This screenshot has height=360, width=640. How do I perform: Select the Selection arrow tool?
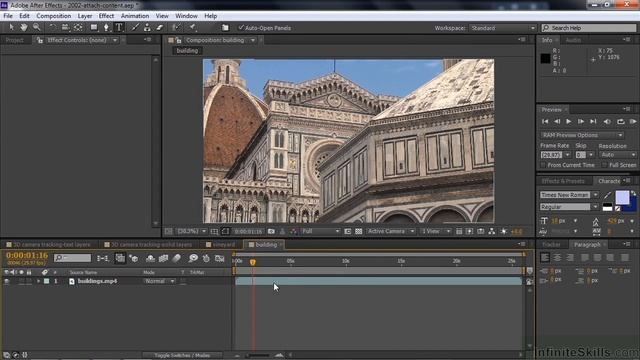[x=11, y=27]
